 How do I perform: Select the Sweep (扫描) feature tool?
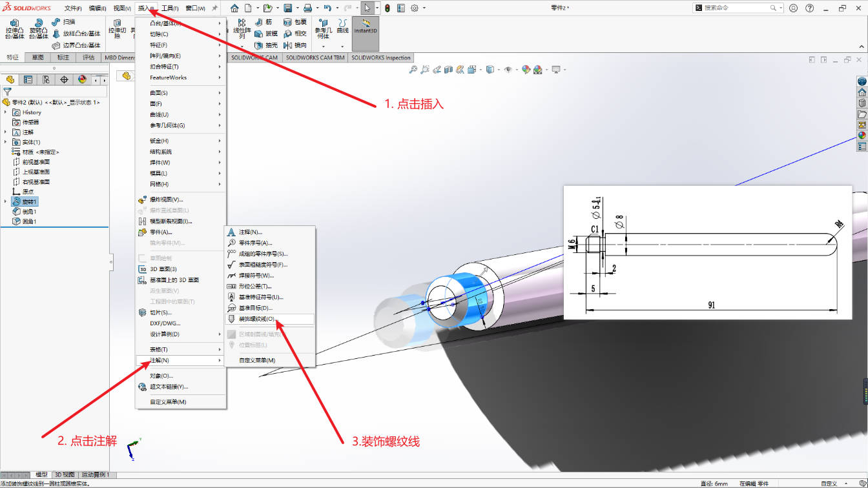(x=63, y=22)
